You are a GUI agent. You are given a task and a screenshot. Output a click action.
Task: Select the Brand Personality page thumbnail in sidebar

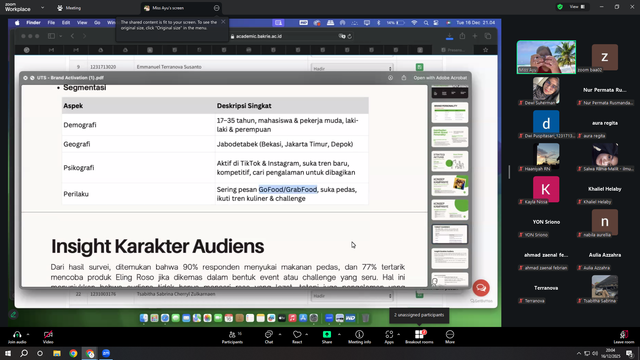(450, 112)
